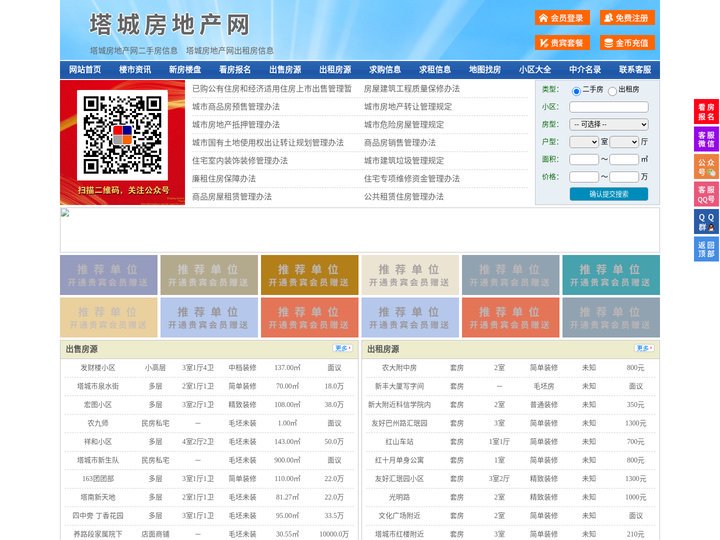Open the 室 room count dropdown
The width and height of the screenshot is (720, 540).
click(x=584, y=142)
